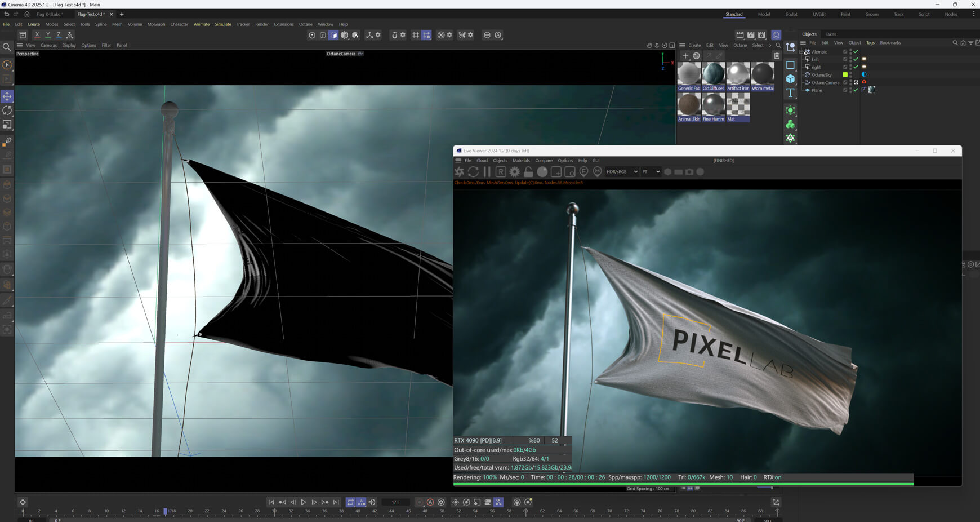Toggle Alembic object green enable checkmark
This screenshot has height=522, width=980.
coord(856,51)
